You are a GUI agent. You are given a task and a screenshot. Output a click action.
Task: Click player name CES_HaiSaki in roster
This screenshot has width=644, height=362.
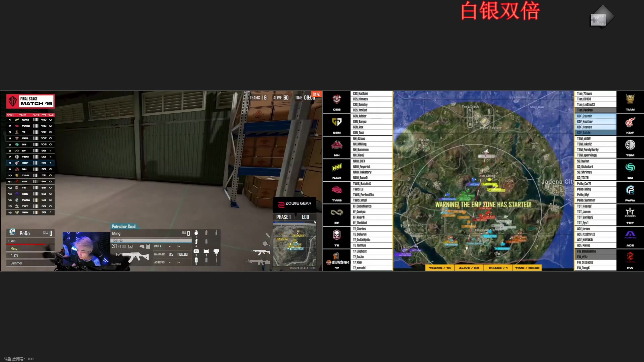[361, 94]
